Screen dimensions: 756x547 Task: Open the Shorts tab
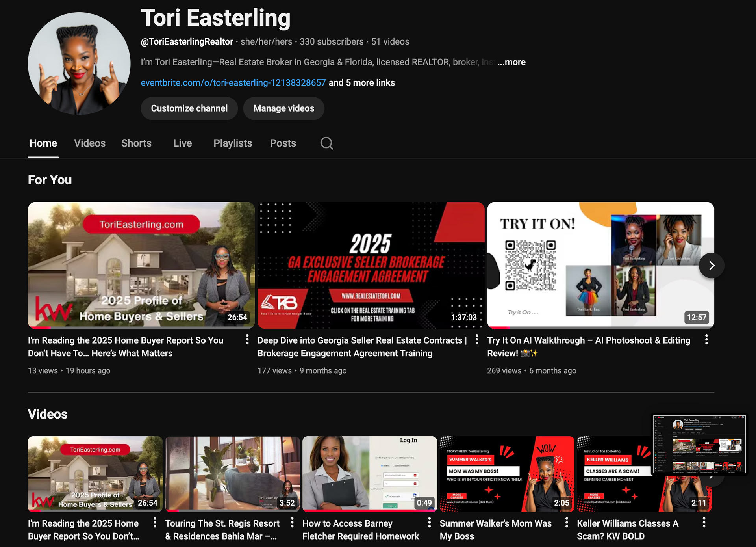[136, 143]
